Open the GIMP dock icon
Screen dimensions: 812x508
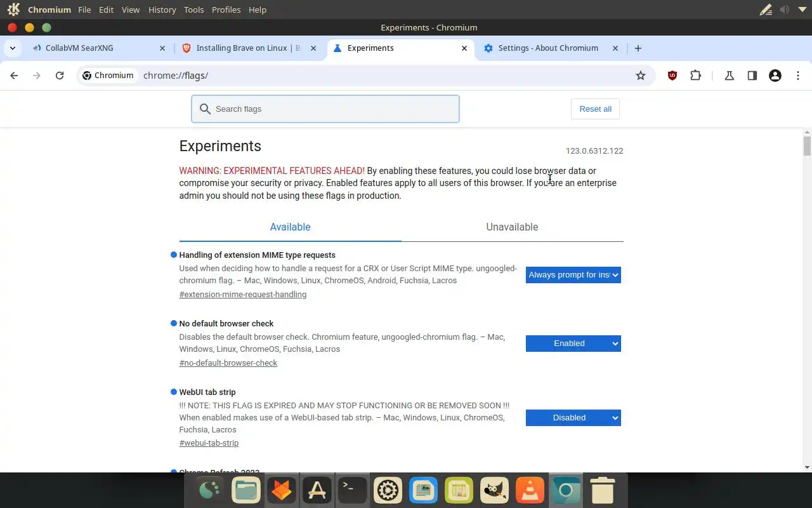(x=495, y=491)
